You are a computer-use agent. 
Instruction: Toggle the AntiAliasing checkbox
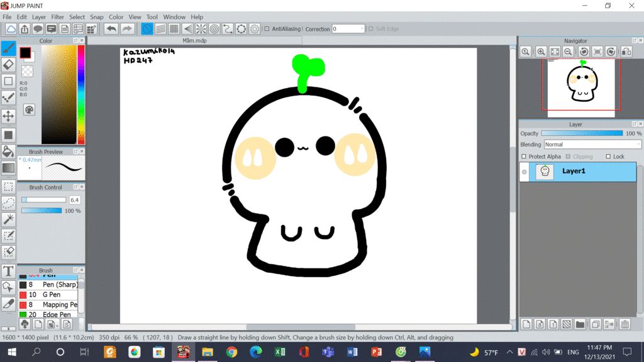coord(267,29)
